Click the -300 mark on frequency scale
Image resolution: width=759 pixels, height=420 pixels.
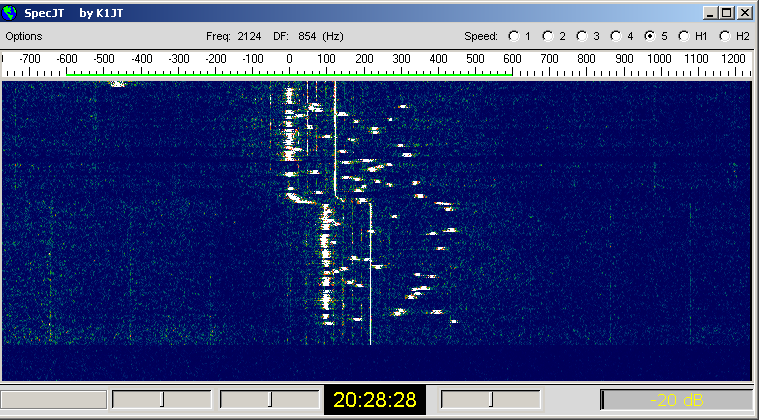pos(178,59)
